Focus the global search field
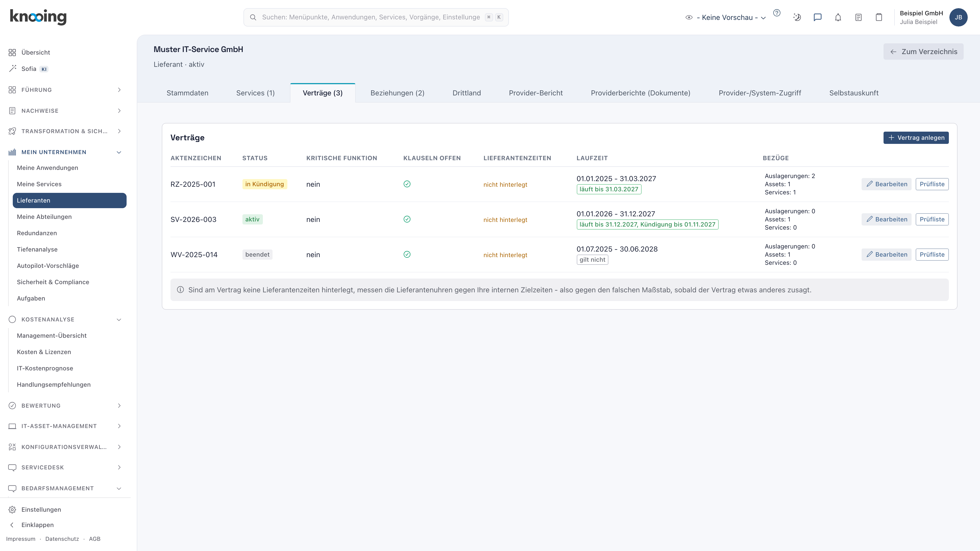This screenshot has height=551, width=980. (376, 17)
